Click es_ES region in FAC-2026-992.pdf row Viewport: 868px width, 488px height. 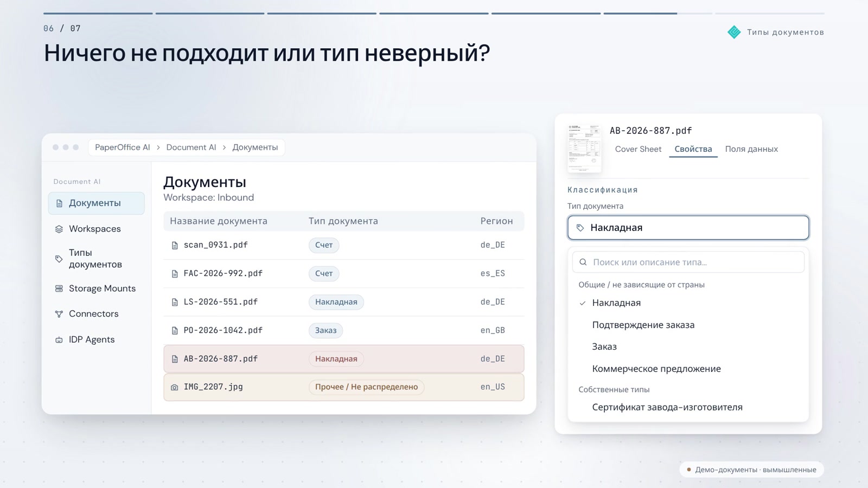tap(493, 274)
